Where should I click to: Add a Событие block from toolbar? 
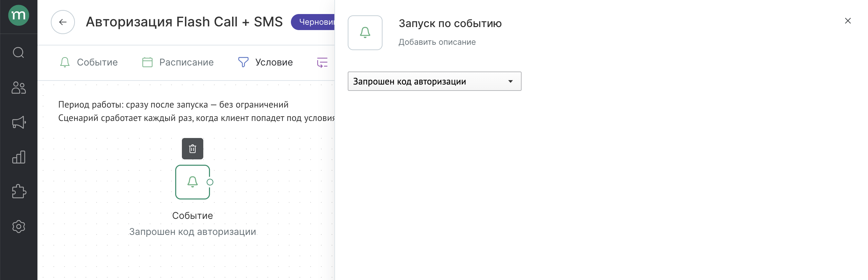(x=89, y=62)
